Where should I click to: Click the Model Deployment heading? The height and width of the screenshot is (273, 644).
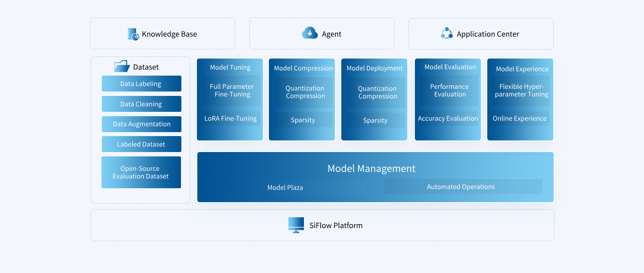tap(375, 68)
